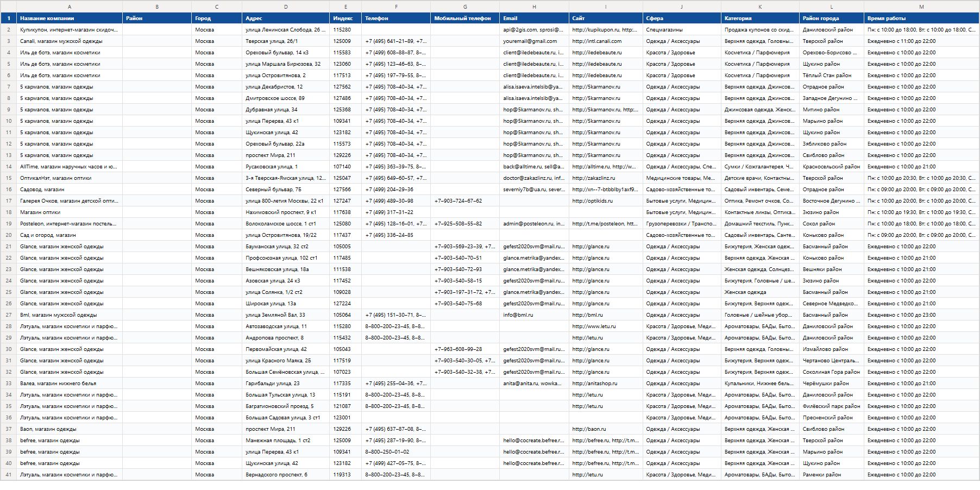Click email 'info@bml.ru'
The image size is (980, 490).
534,315
